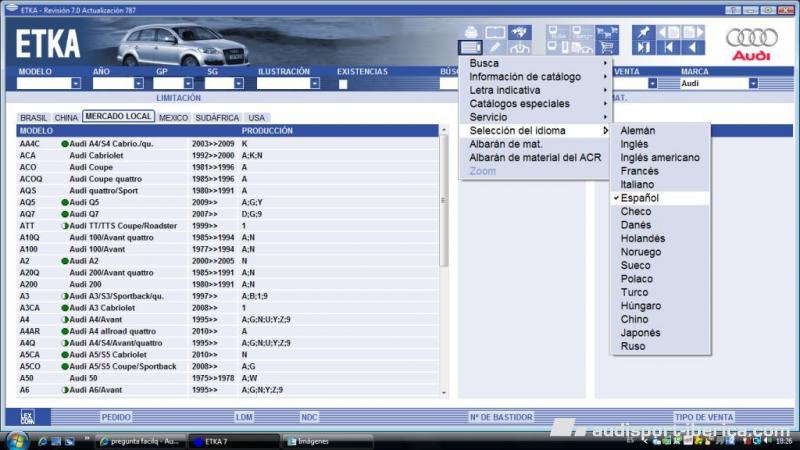The height and width of the screenshot is (450, 800).
Task: Expand the Busca submenu
Action: pos(534,63)
